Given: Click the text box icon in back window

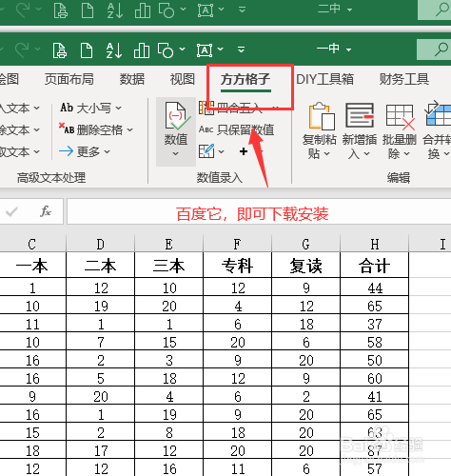Looking at the screenshot, I should [x=206, y=10].
